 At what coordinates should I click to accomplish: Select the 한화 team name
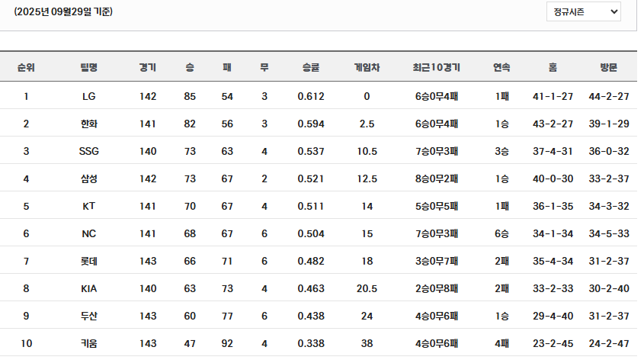(88, 124)
